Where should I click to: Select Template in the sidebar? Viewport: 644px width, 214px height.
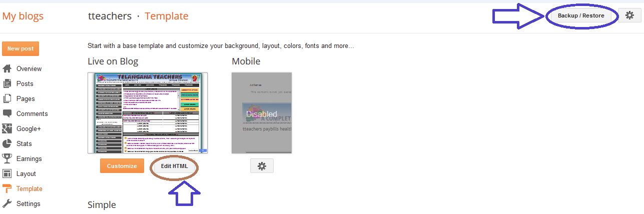pos(30,188)
